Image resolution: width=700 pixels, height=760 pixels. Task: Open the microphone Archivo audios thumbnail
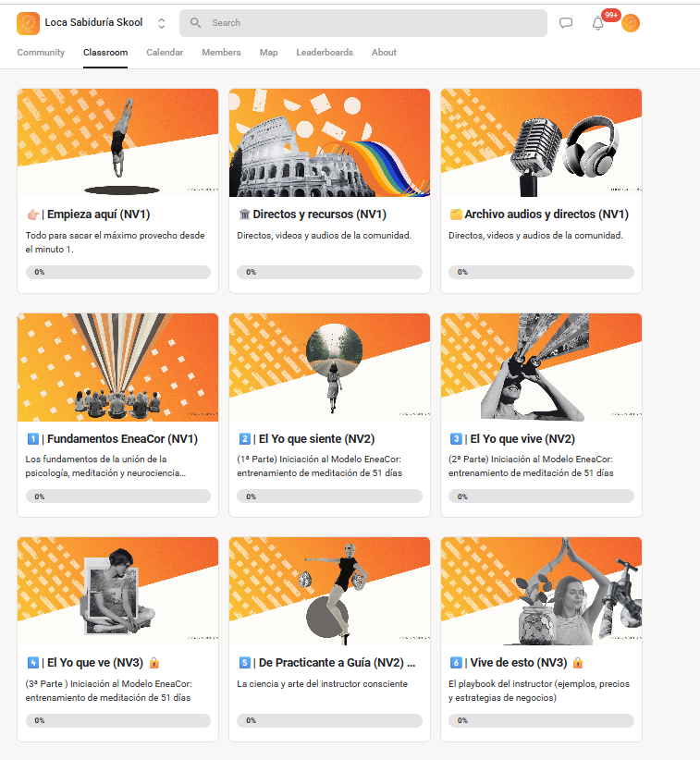[541, 142]
